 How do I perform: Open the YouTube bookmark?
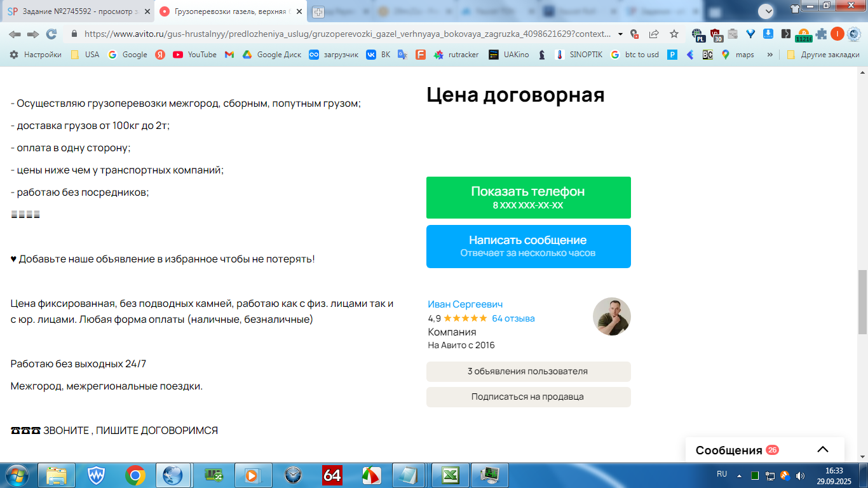tap(194, 55)
